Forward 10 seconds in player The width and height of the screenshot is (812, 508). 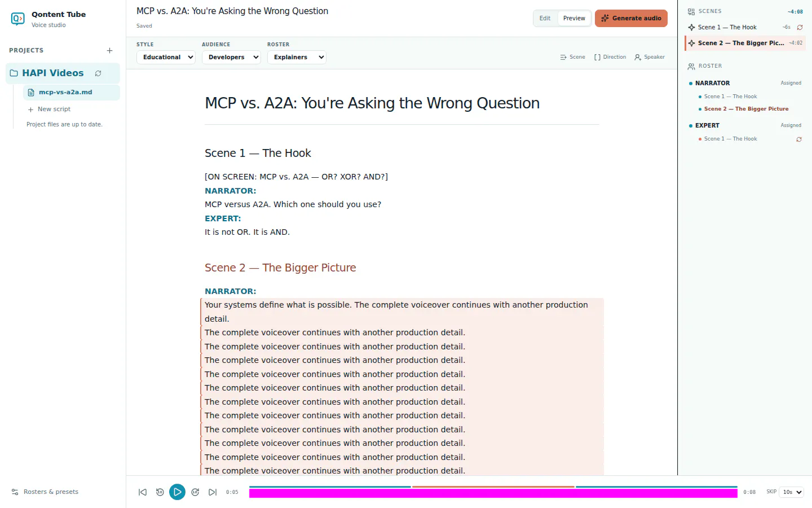[x=195, y=493]
